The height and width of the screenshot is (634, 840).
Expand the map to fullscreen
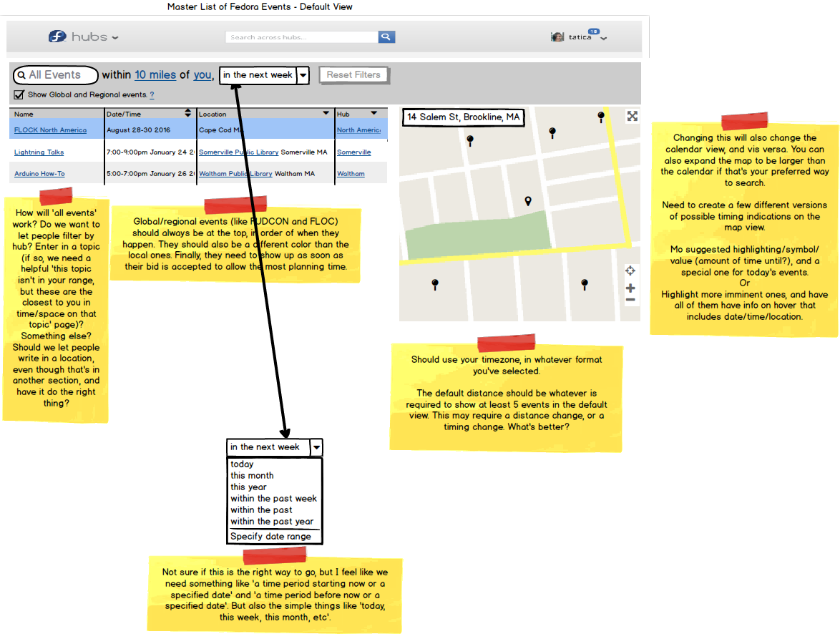[x=632, y=117]
